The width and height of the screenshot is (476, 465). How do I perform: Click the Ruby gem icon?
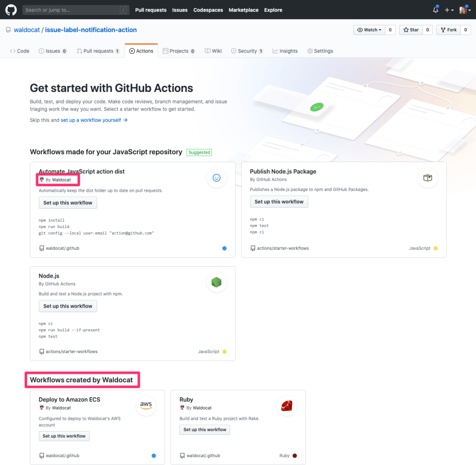(x=286, y=405)
